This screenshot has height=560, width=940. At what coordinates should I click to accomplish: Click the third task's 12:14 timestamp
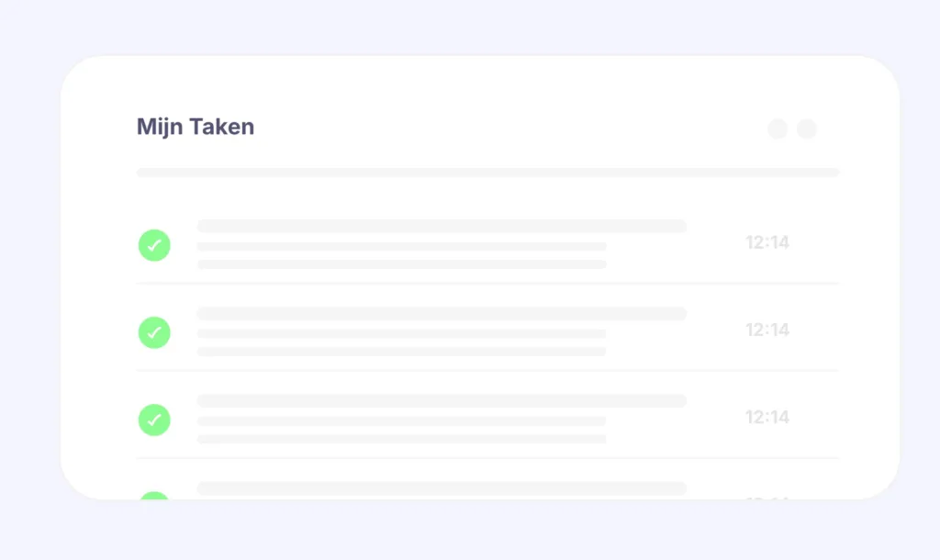(x=767, y=418)
